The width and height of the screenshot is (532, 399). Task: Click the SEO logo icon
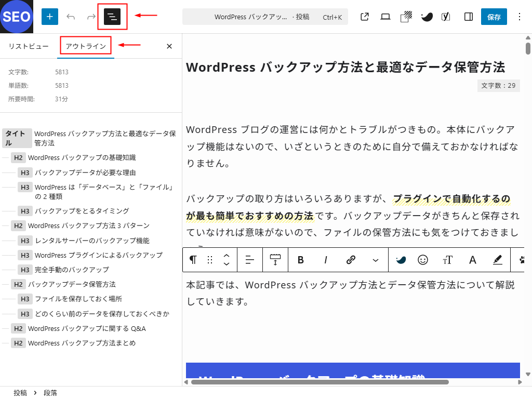pyautogui.click(x=16, y=16)
